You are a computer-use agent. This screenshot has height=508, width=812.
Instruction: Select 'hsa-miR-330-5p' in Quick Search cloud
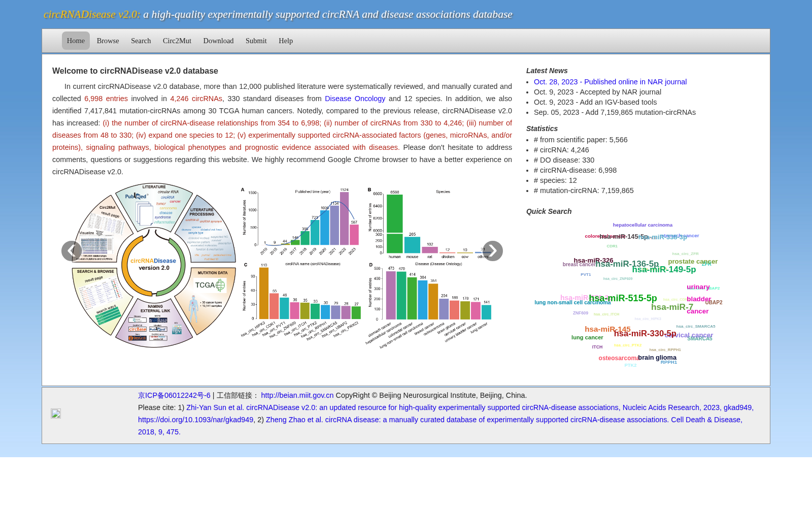point(645,334)
